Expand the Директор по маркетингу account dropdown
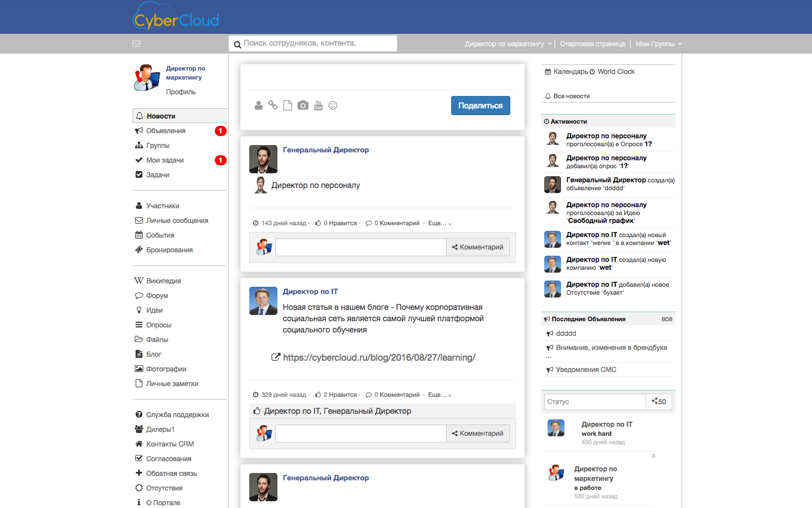 point(507,43)
